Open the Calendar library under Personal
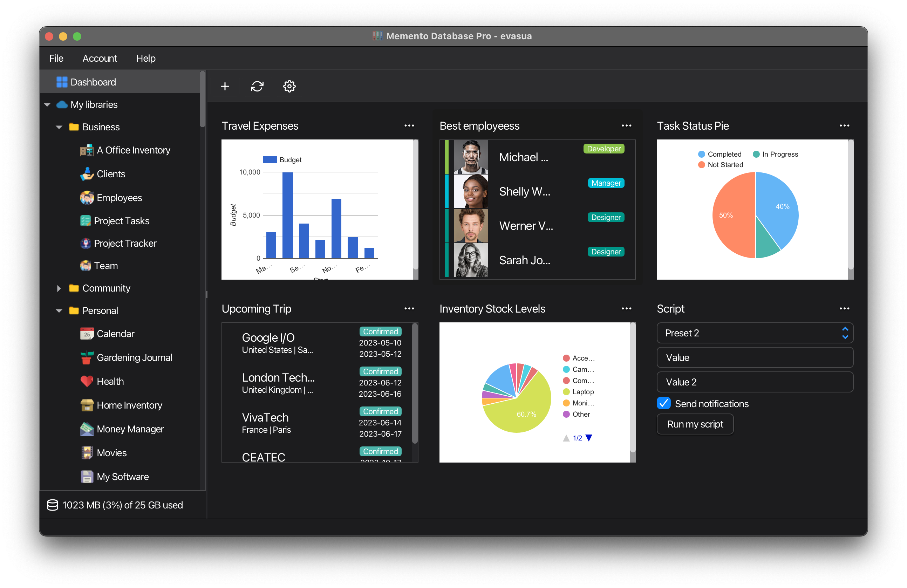907x588 pixels. coord(115,334)
